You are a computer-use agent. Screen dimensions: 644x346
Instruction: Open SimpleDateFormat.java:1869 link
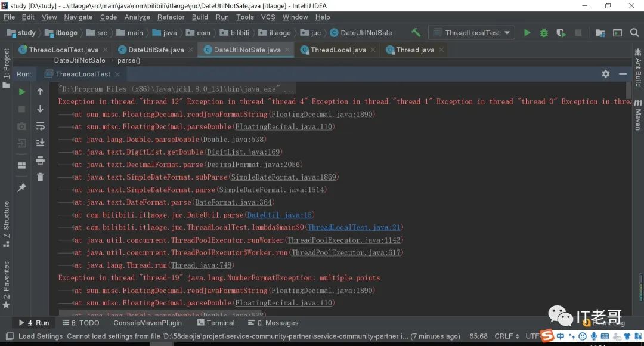click(x=283, y=177)
